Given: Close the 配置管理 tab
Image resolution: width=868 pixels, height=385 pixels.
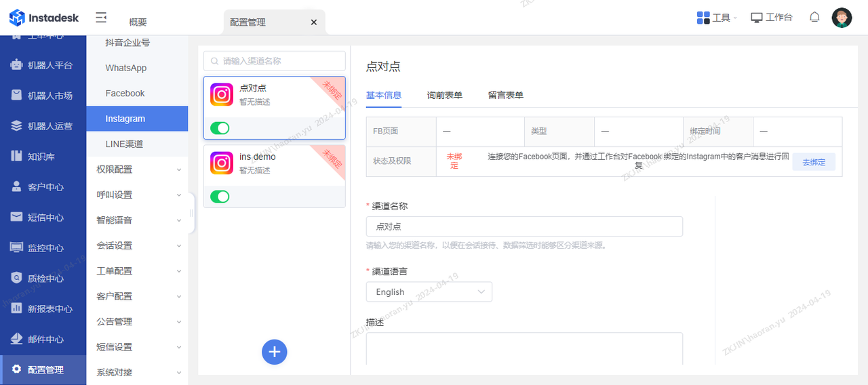Looking at the screenshot, I should tap(313, 22).
